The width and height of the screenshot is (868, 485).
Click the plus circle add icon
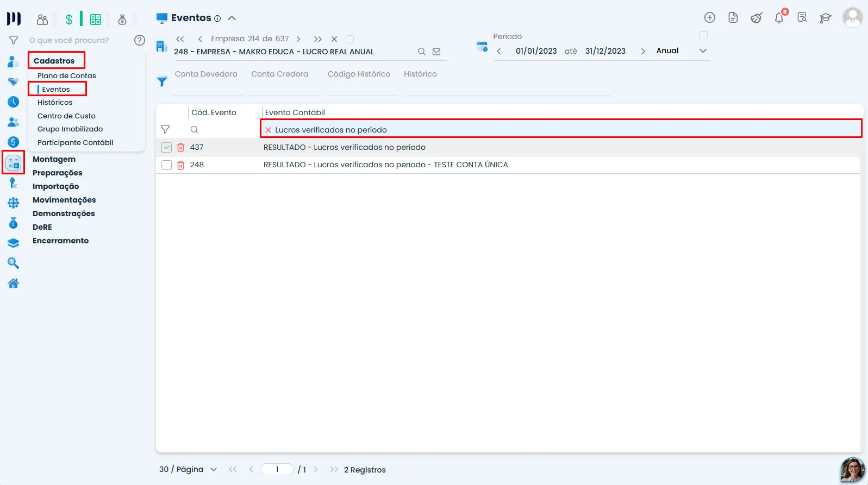[x=710, y=17]
